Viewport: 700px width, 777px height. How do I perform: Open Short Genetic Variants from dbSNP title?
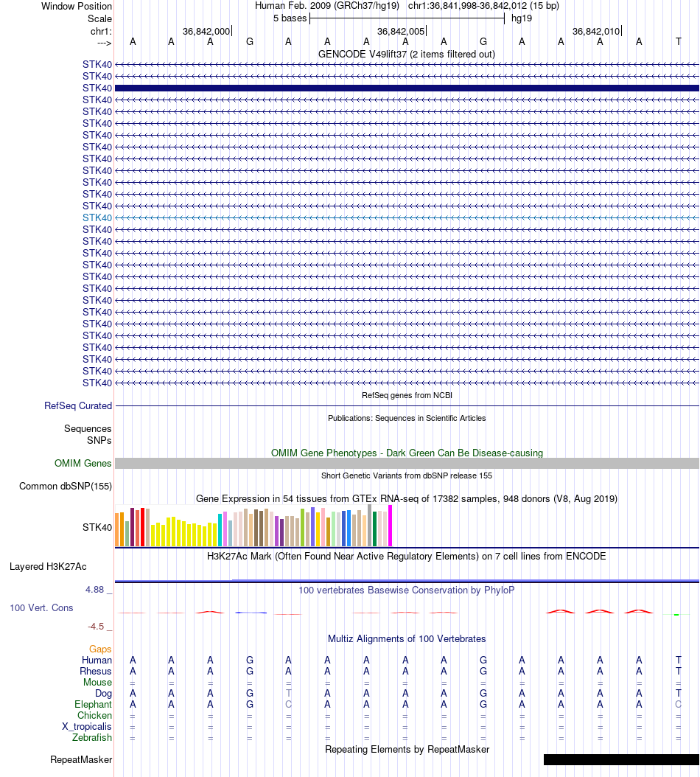(407, 475)
